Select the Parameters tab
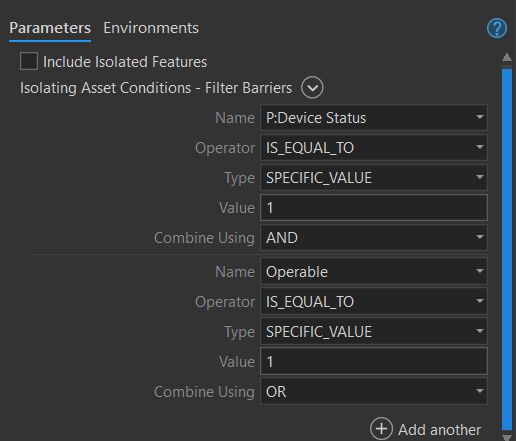516x441 pixels. (50, 28)
